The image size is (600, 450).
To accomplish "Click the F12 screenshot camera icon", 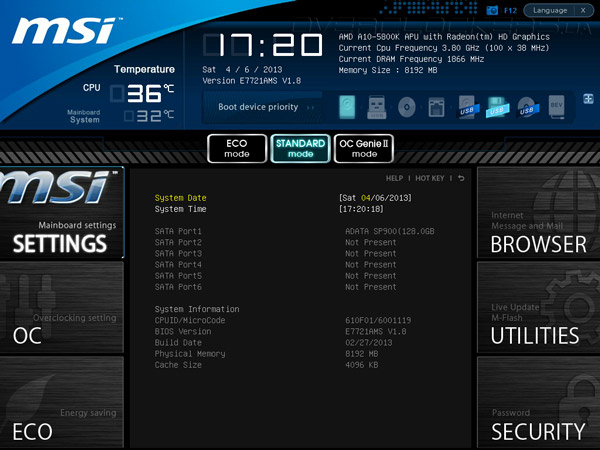I will click(x=492, y=10).
